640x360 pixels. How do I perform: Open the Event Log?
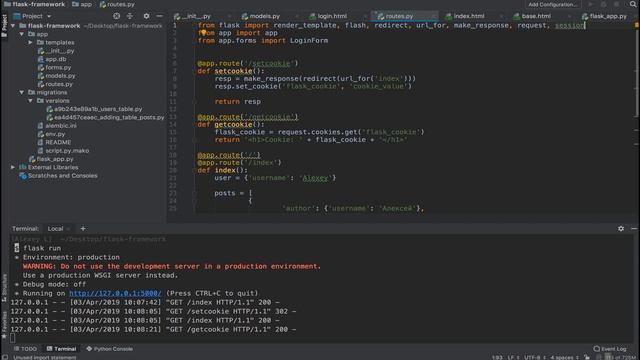click(x=610, y=349)
